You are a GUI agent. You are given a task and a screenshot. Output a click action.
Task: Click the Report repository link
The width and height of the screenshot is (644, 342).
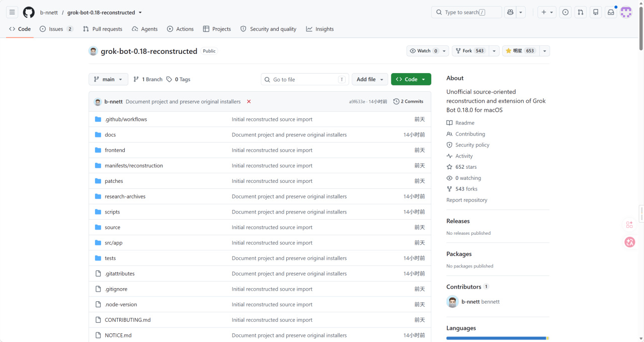point(467,200)
